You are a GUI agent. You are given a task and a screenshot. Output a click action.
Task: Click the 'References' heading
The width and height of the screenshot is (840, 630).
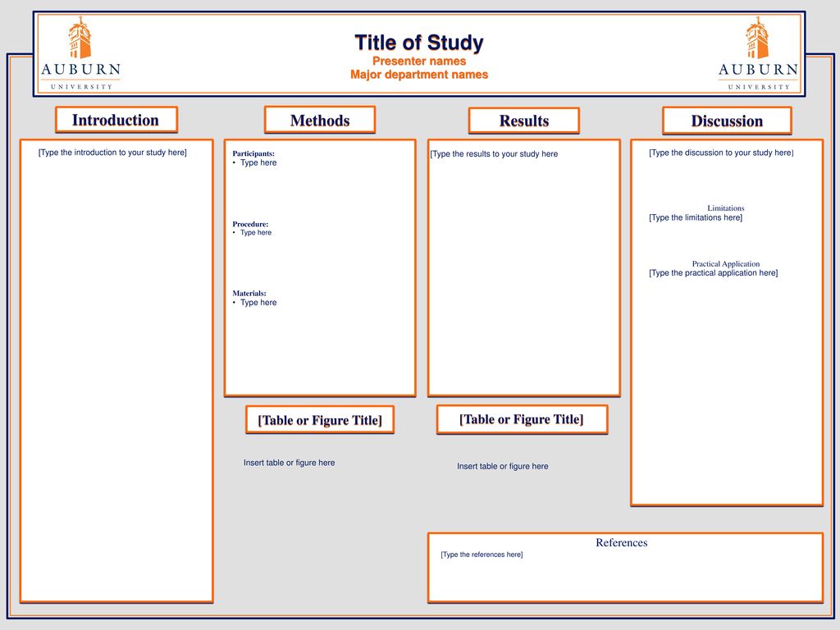[622, 543]
